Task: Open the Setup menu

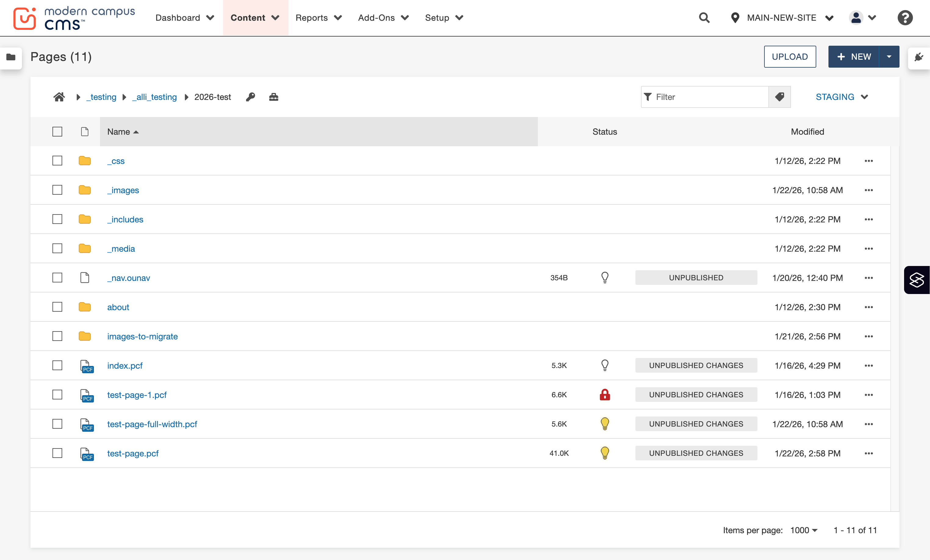Action: pos(444,18)
